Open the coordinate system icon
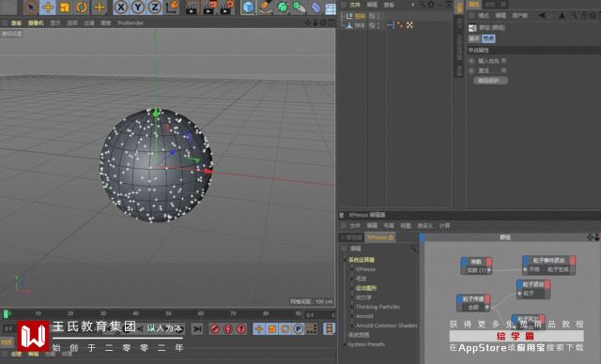 coord(173,7)
